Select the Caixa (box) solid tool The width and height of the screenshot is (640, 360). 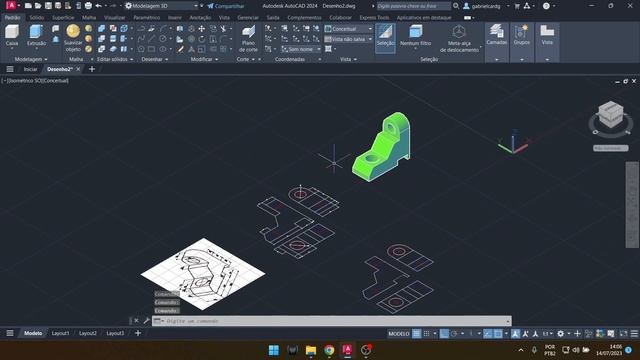(12, 36)
